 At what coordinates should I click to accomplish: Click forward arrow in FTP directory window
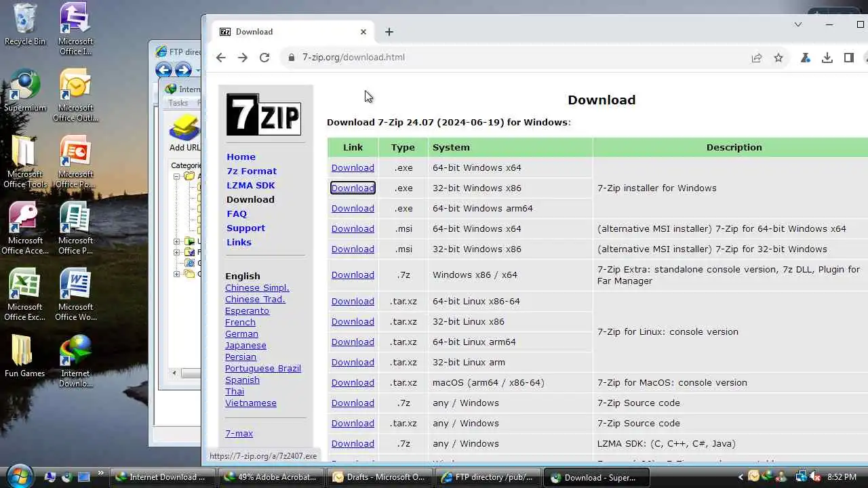(183, 70)
